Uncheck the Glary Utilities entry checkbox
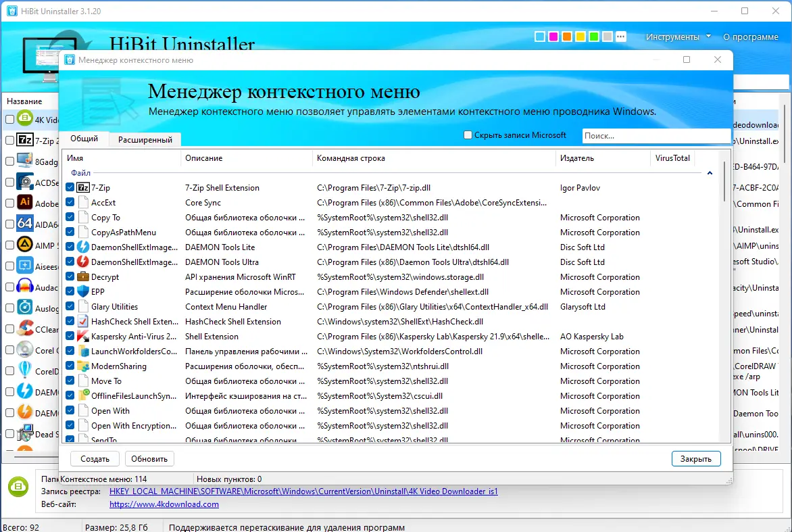 pyautogui.click(x=70, y=307)
